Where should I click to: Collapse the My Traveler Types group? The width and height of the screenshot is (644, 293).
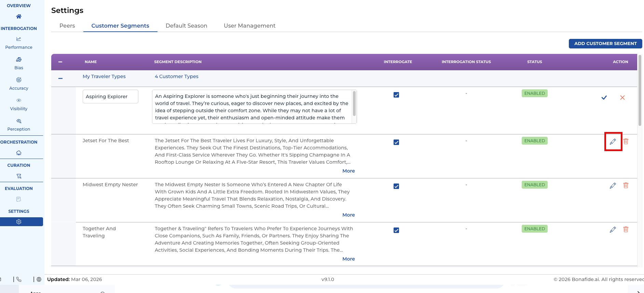(60, 78)
